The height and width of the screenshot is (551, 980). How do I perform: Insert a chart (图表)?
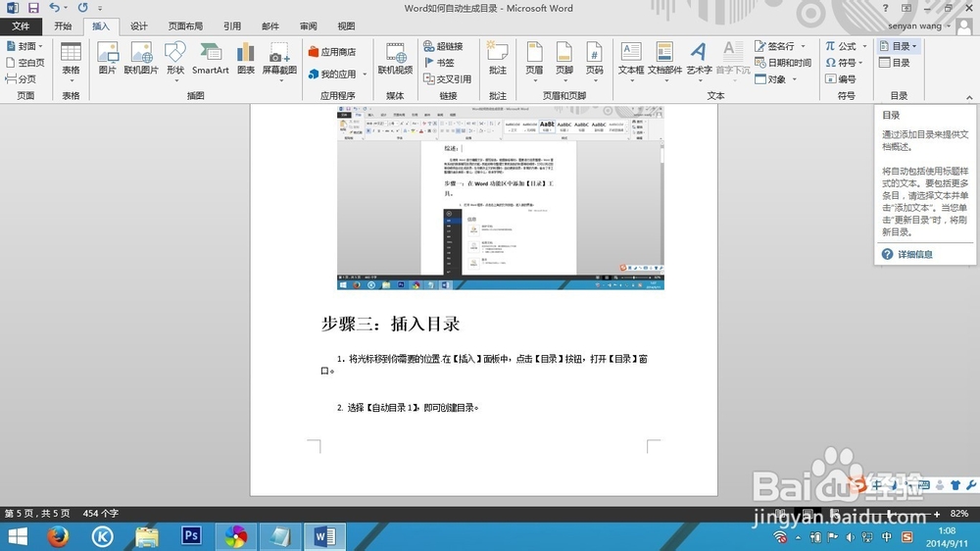246,59
